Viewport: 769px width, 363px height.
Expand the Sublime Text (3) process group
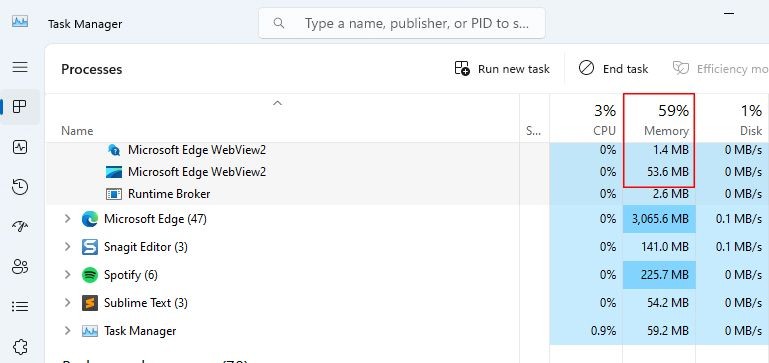point(68,303)
